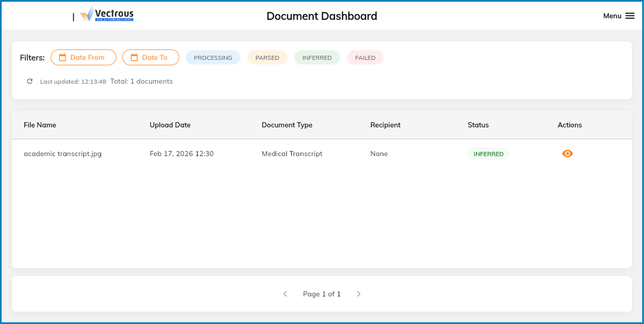Open the hamburger menu icon

click(x=630, y=16)
